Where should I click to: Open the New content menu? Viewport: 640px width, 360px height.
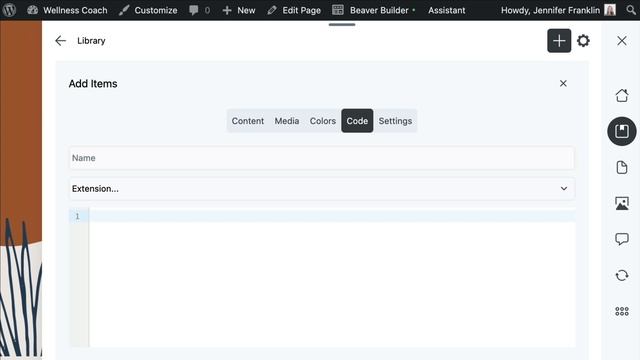point(239,10)
